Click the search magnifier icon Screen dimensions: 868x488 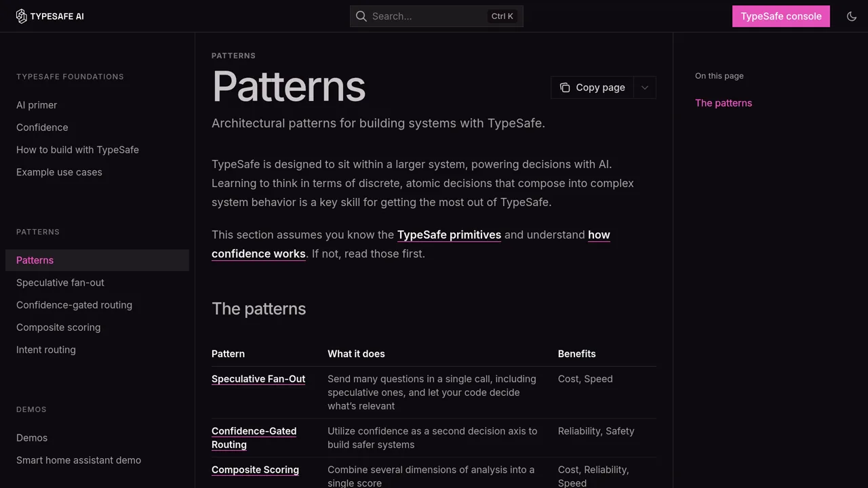(361, 16)
